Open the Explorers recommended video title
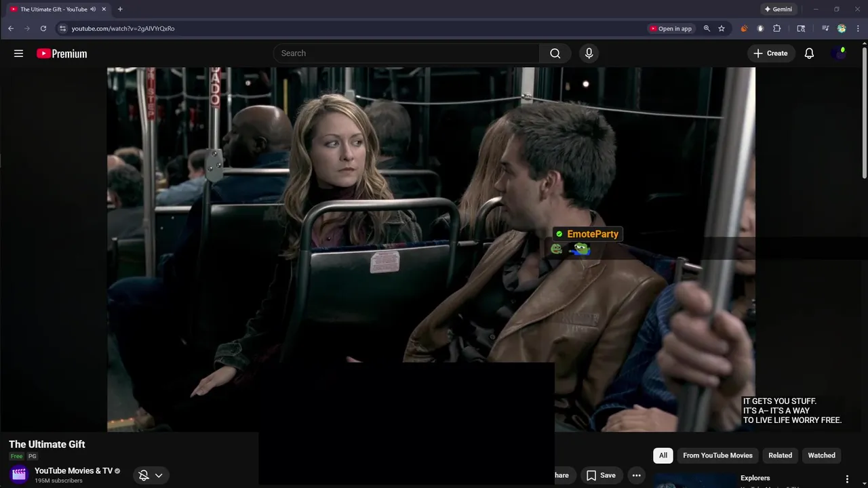This screenshot has width=868, height=488. [755, 478]
